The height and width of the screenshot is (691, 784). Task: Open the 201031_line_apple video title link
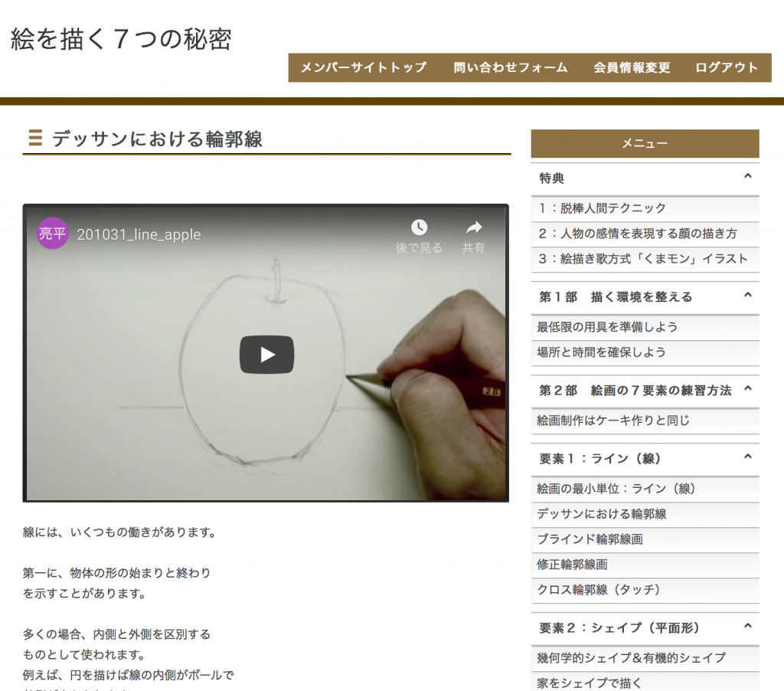coord(139,234)
